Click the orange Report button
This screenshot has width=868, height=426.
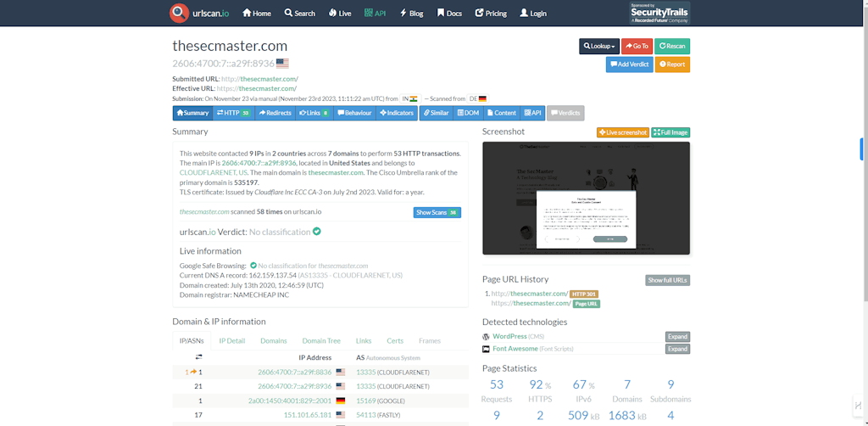[x=672, y=64]
